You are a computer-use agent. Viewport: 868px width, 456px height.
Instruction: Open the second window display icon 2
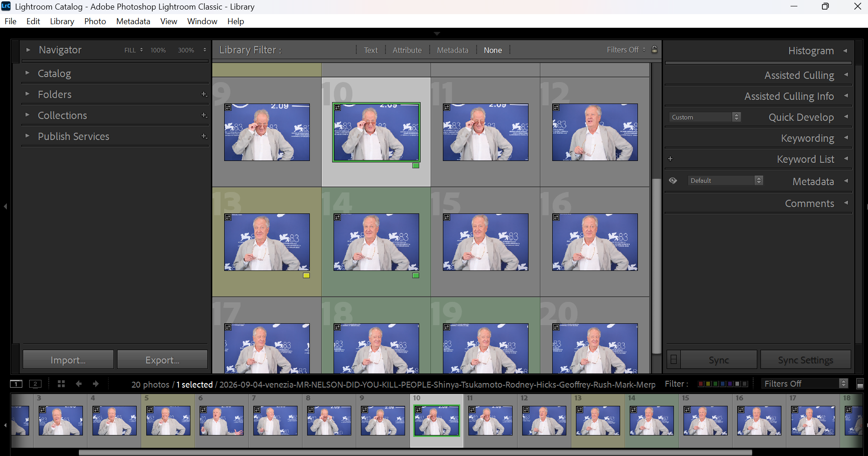point(35,384)
